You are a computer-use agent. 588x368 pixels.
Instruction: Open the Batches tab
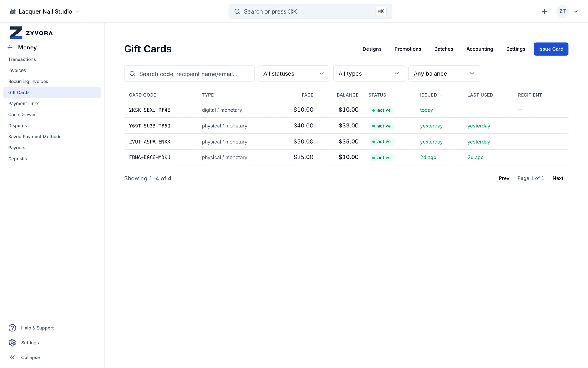(444, 49)
